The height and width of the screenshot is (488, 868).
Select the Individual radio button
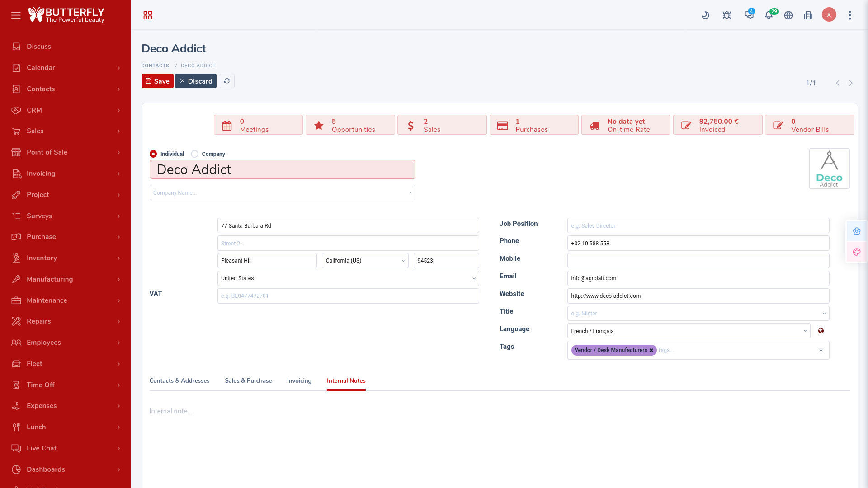153,154
